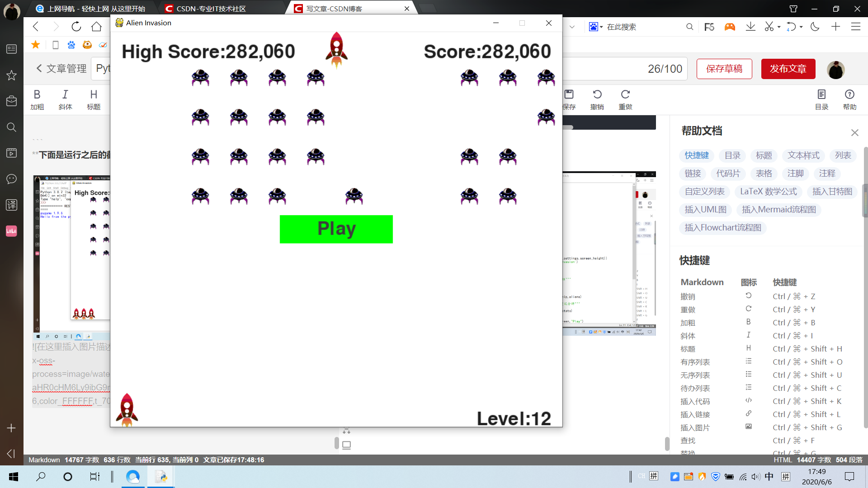This screenshot has width=868, height=488.
Task: Toggle night mode moon icon
Action: (x=815, y=27)
